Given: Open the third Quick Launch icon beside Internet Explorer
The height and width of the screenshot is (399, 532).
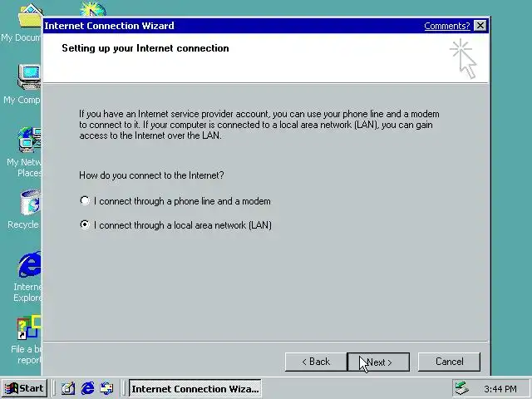Looking at the screenshot, I should pos(106,388).
